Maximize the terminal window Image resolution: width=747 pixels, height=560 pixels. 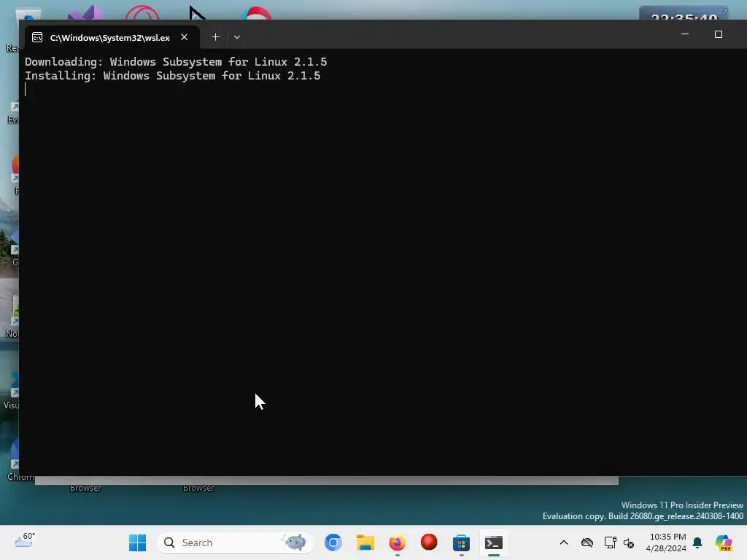[719, 34]
